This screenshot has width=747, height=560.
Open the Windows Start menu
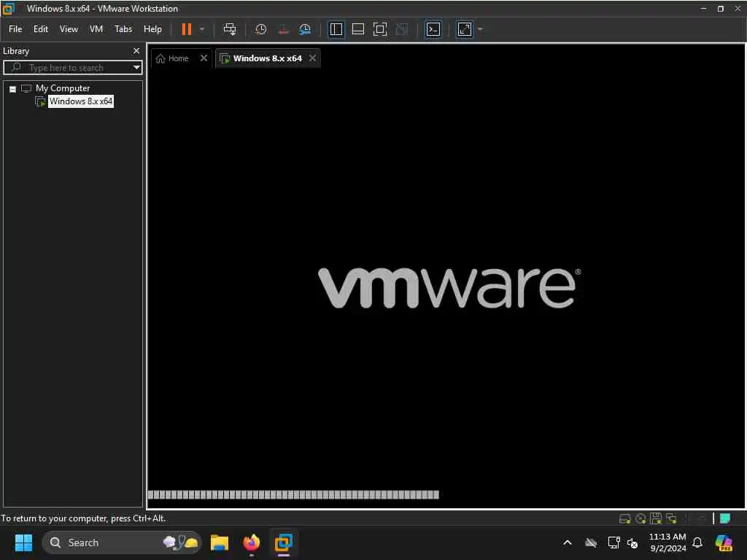tap(23, 542)
